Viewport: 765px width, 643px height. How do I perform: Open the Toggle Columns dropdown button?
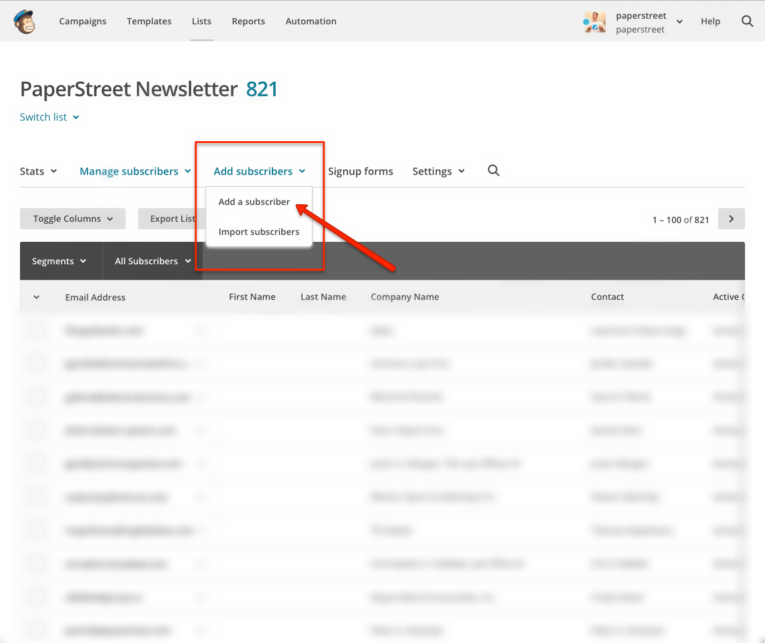73,219
